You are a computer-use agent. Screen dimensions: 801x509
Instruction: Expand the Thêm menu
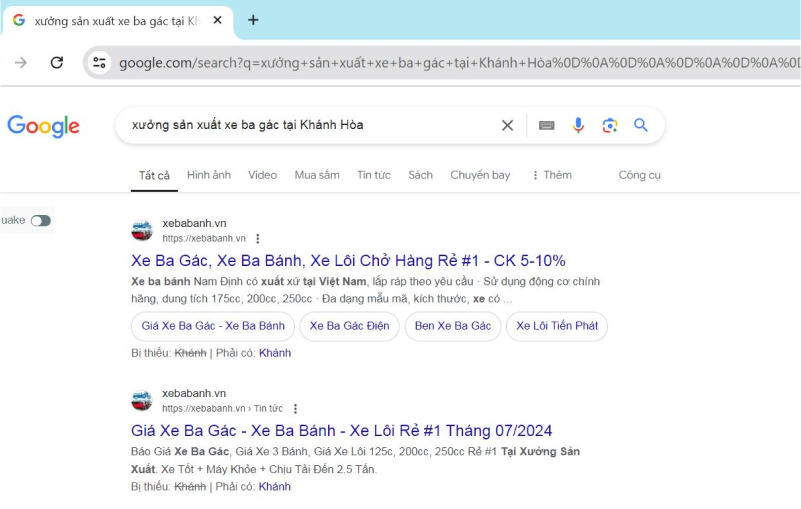[552, 175]
